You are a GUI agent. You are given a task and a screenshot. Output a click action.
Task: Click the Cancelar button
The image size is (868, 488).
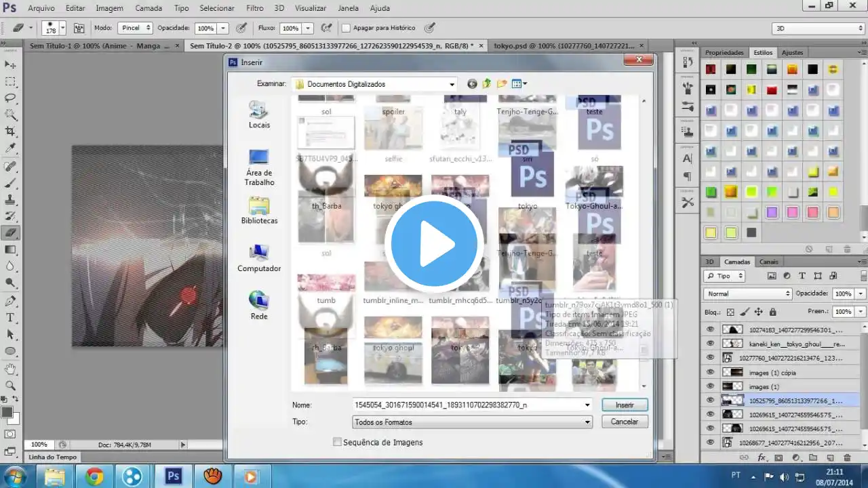624,422
